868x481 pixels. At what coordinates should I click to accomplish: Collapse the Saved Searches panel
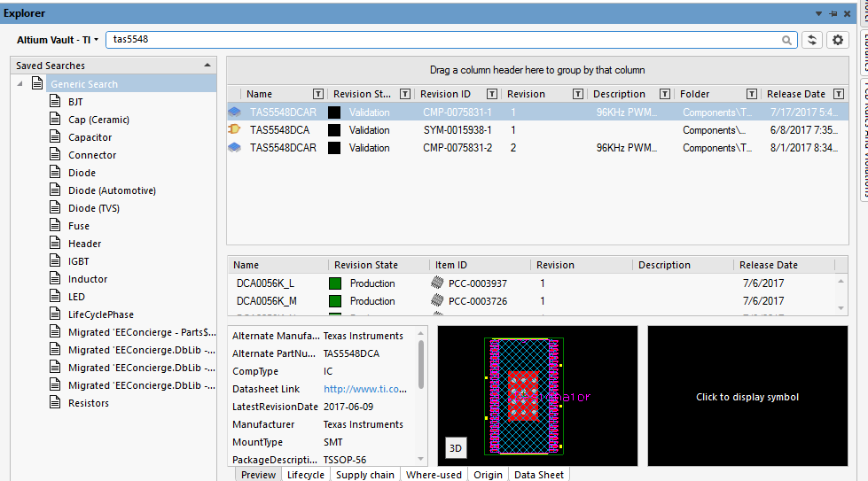207,66
